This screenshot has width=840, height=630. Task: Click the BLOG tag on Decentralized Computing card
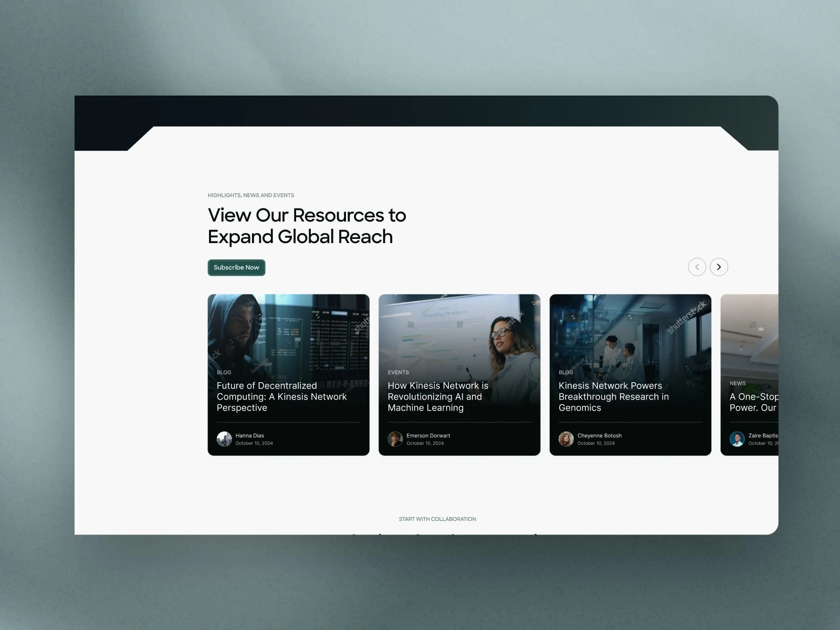point(224,372)
